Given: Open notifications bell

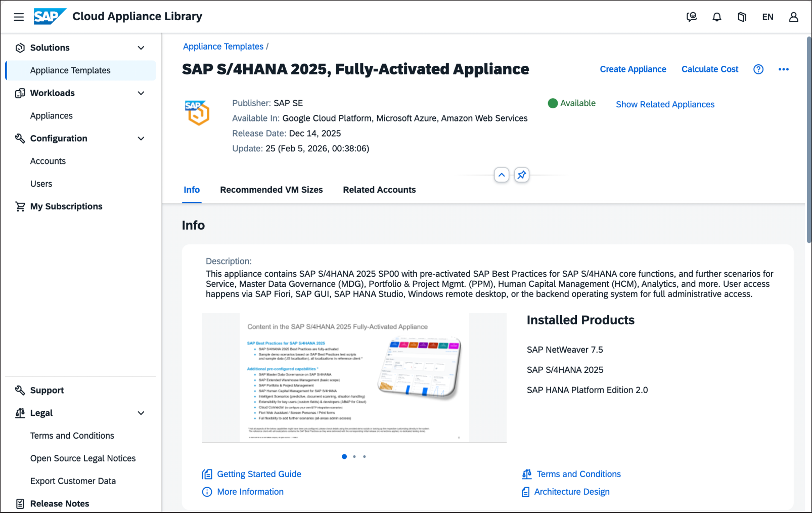Looking at the screenshot, I should point(717,17).
